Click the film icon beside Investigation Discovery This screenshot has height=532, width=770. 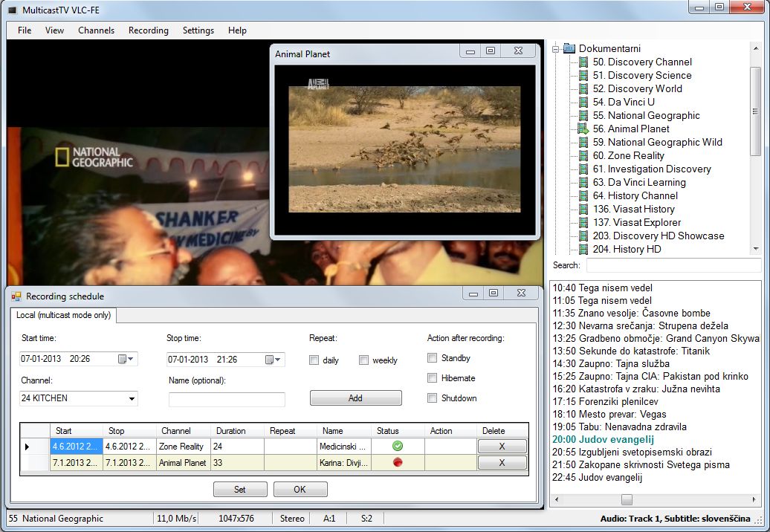coord(583,169)
